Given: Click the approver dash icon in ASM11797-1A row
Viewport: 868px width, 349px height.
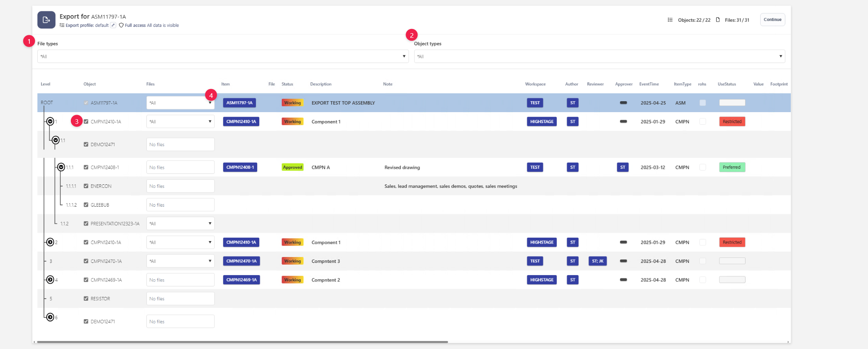Looking at the screenshot, I should pyautogui.click(x=623, y=103).
